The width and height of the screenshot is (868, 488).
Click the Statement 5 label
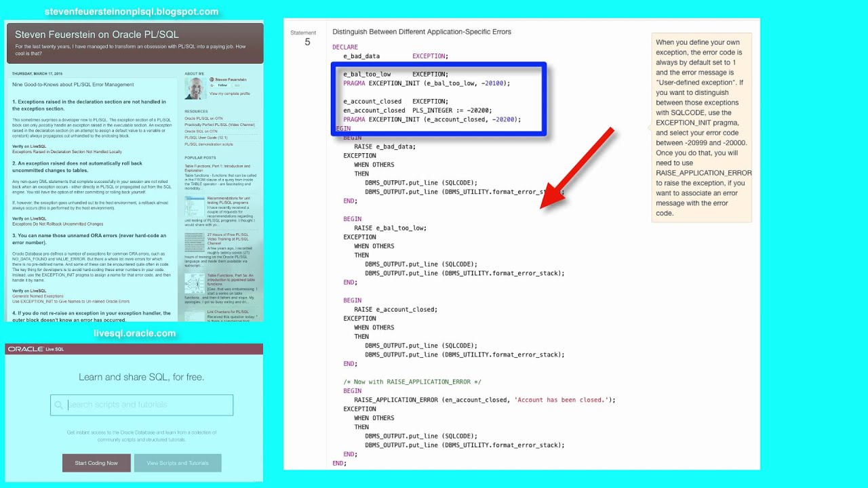point(303,38)
